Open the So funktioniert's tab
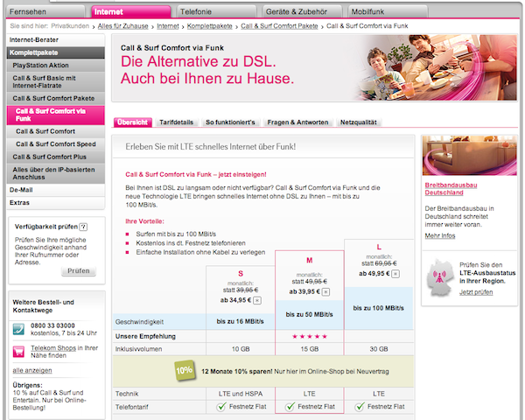The height and width of the screenshot is (420, 525). [x=230, y=122]
